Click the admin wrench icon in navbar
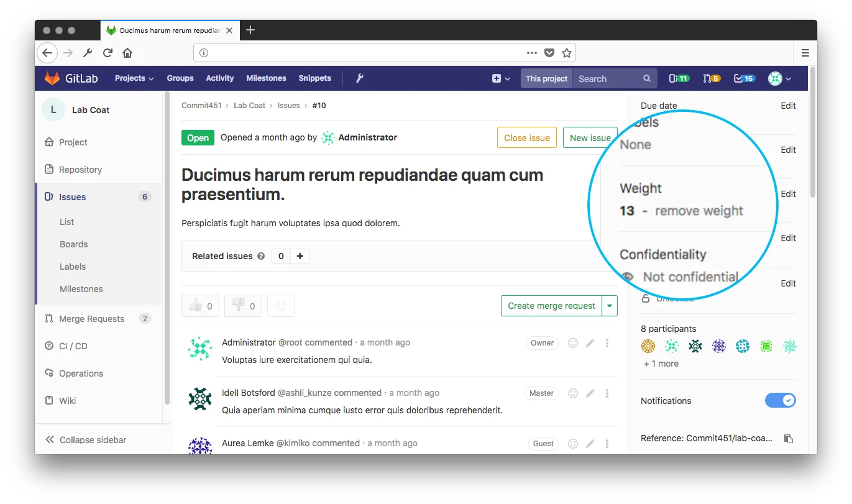Viewport: 852px width, 504px height. coord(359,78)
